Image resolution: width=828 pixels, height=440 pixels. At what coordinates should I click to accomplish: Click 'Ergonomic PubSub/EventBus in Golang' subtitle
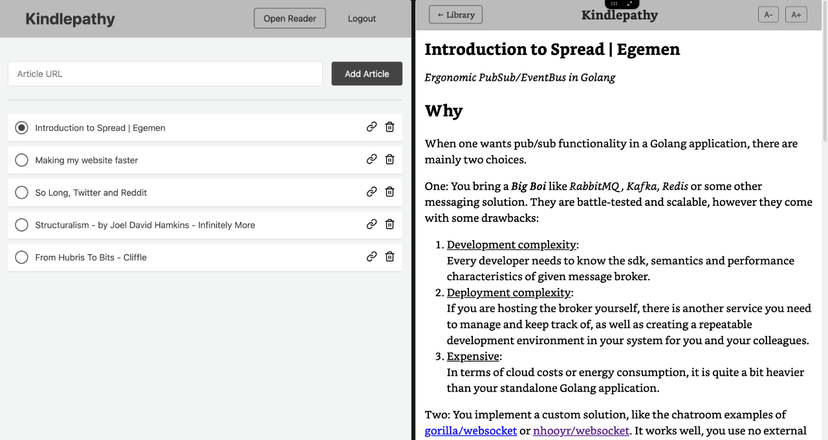pos(520,78)
